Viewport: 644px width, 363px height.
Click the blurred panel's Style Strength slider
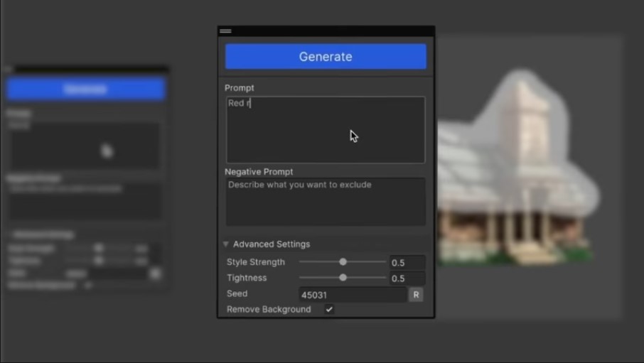(x=99, y=249)
